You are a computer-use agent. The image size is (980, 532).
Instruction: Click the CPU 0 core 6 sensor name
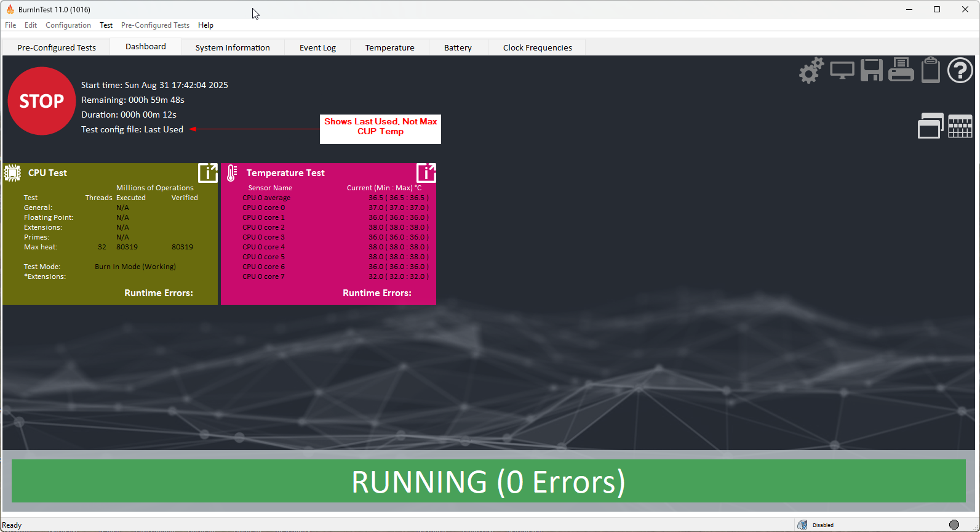click(263, 267)
